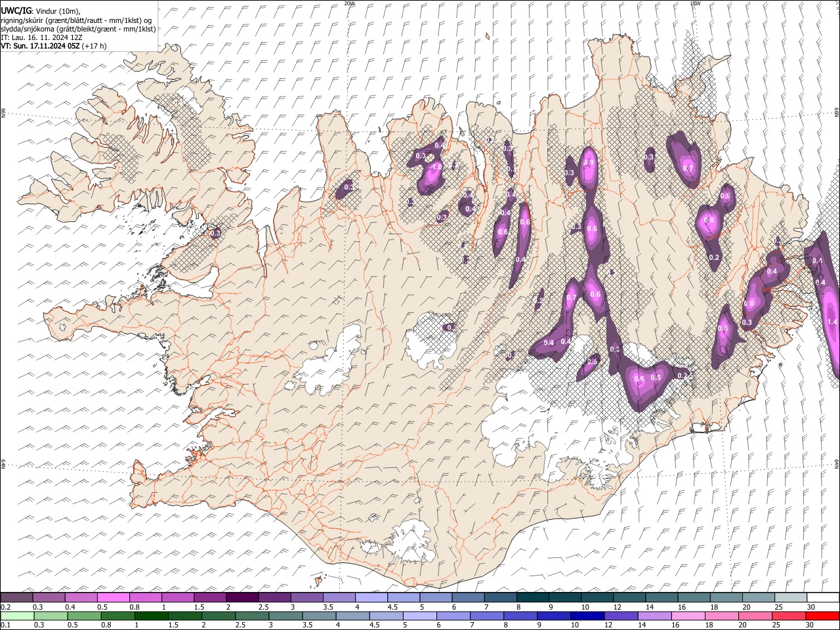Select top legend swatch between 3 and 3.5

[x=306, y=597]
